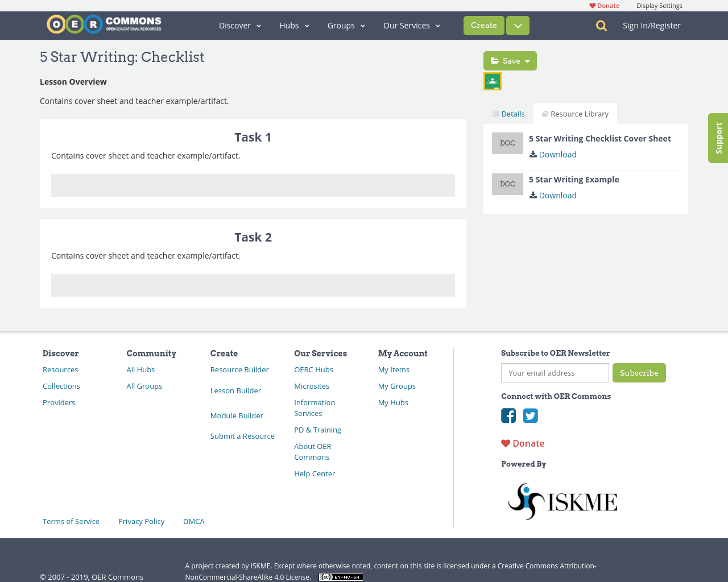Expand the Our Services menu
This screenshot has height=582, width=728.
(x=411, y=26)
